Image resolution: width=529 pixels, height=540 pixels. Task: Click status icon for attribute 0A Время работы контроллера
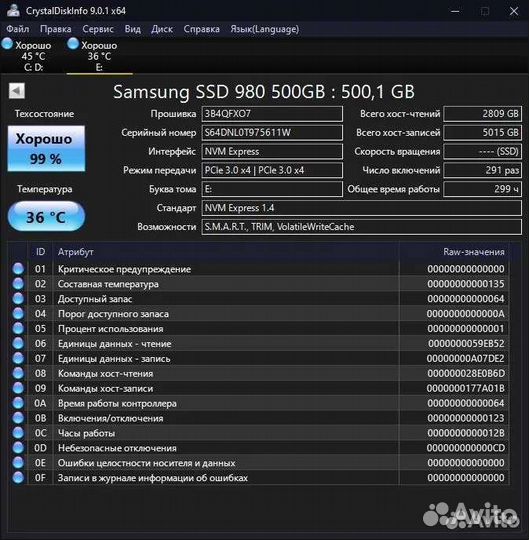(18, 403)
